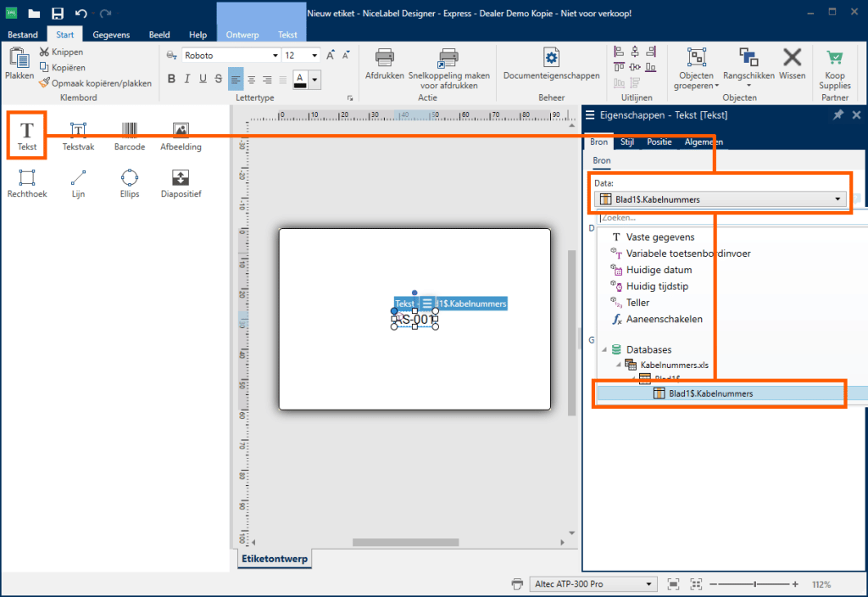The height and width of the screenshot is (597, 868).
Task: Click the align top objects icon
Action: click(619, 67)
